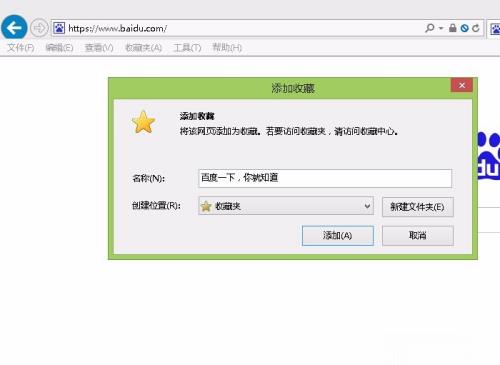Click the name field containing 百度一下，你就知道
The image size is (500, 365).
click(325, 178)
